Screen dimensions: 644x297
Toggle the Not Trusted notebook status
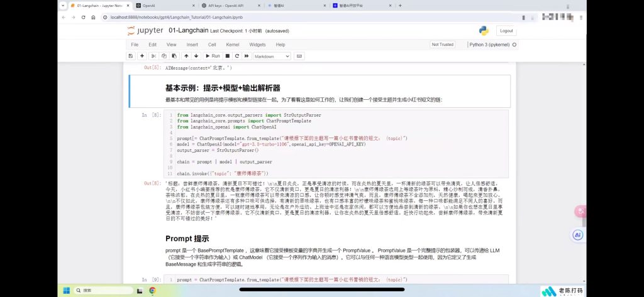tap(442, 45)
